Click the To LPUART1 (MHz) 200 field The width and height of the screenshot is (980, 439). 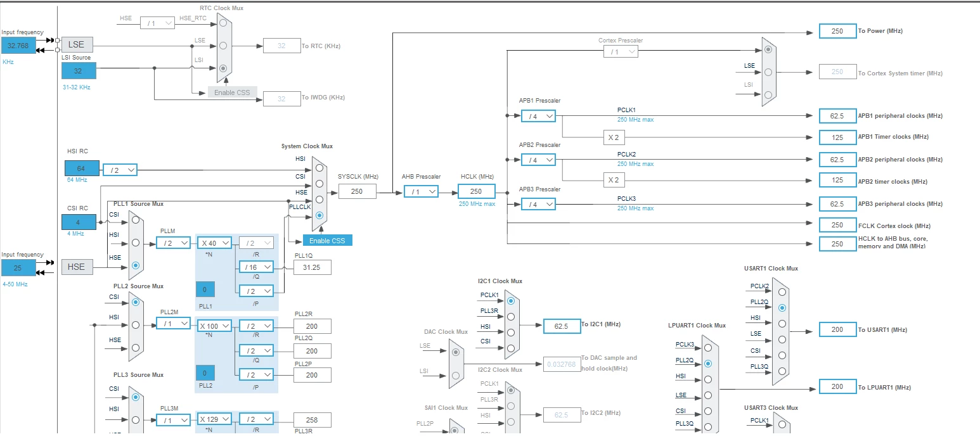[837, 386]
